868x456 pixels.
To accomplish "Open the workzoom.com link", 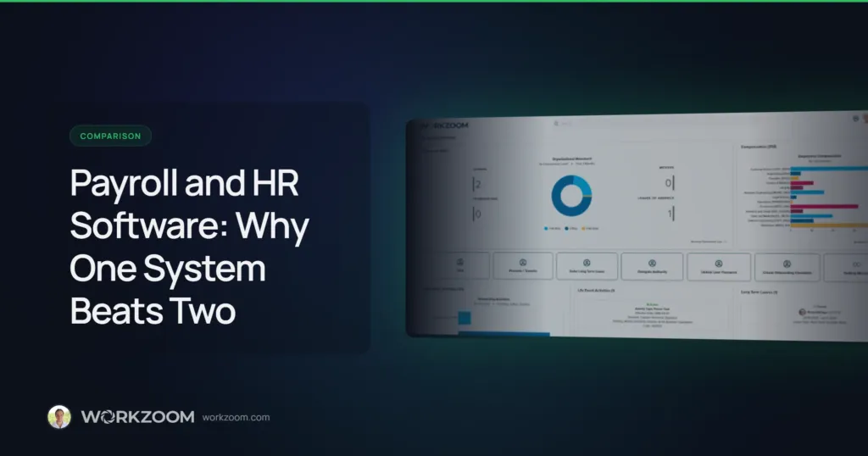I will (x=236, y=417).
